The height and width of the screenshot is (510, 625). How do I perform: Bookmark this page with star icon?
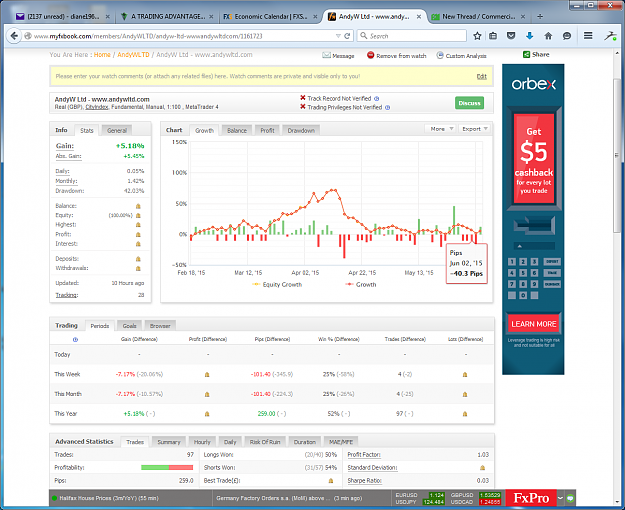pyautogui.click(x=477, y=36)
